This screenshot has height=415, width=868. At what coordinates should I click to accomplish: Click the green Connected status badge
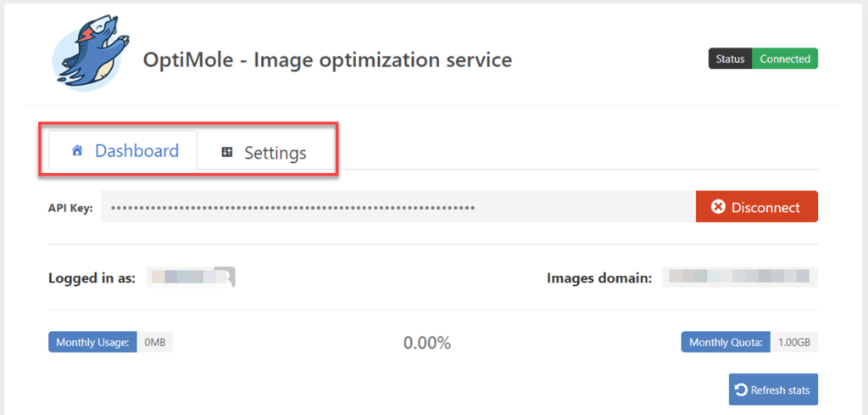pos(785,59)
